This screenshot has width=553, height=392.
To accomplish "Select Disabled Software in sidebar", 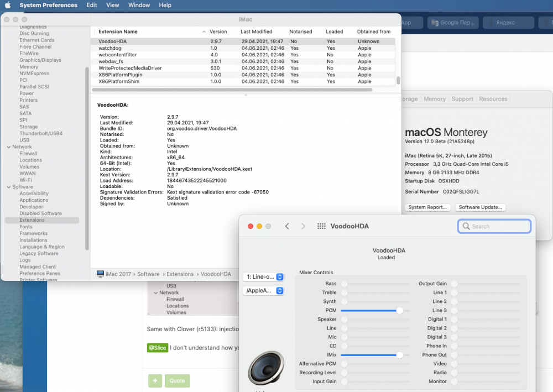I will pyautogui.click(x=40, y=213).
